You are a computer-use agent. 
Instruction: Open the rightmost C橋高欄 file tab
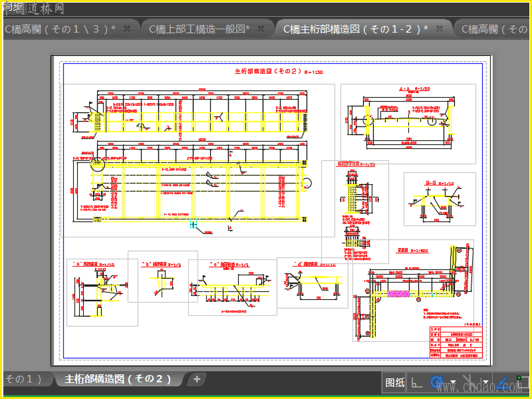[x=494, y=29]
